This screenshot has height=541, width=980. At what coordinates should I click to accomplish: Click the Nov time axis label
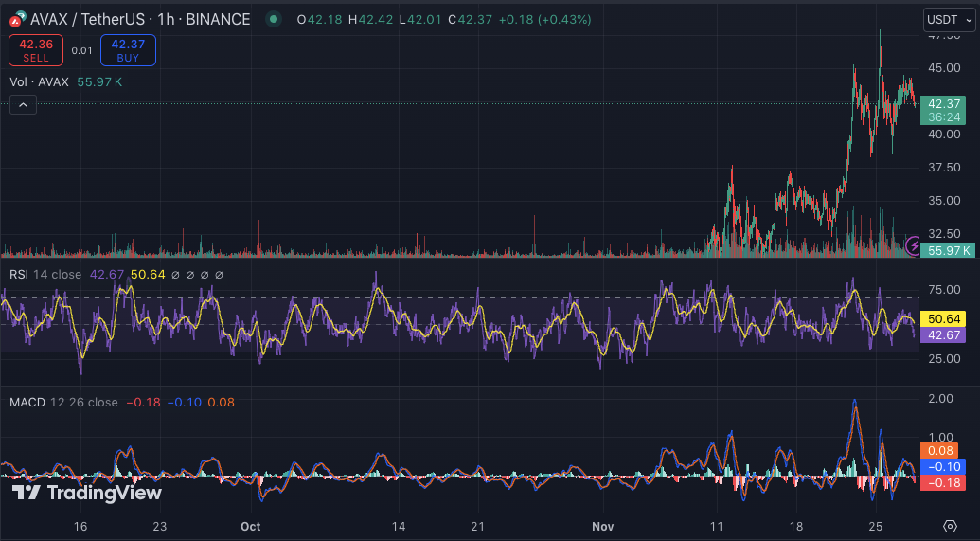(602, 526)
